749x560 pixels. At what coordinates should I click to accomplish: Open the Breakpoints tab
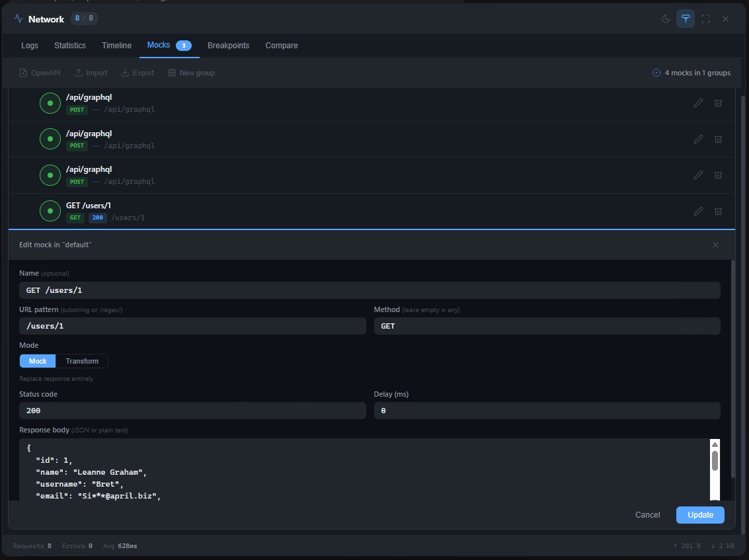click(228, 46)
